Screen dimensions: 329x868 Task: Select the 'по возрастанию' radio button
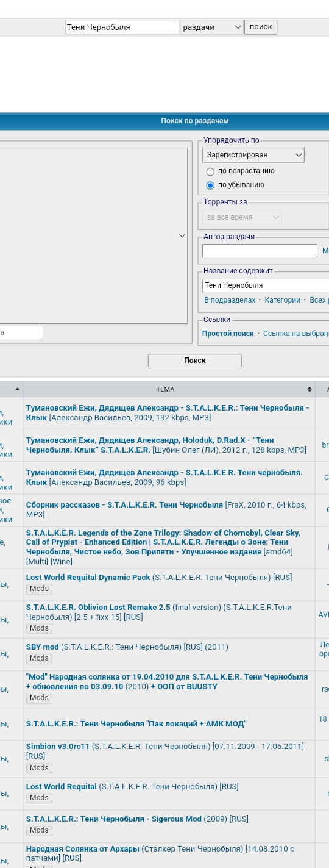(x=211, y=171)
